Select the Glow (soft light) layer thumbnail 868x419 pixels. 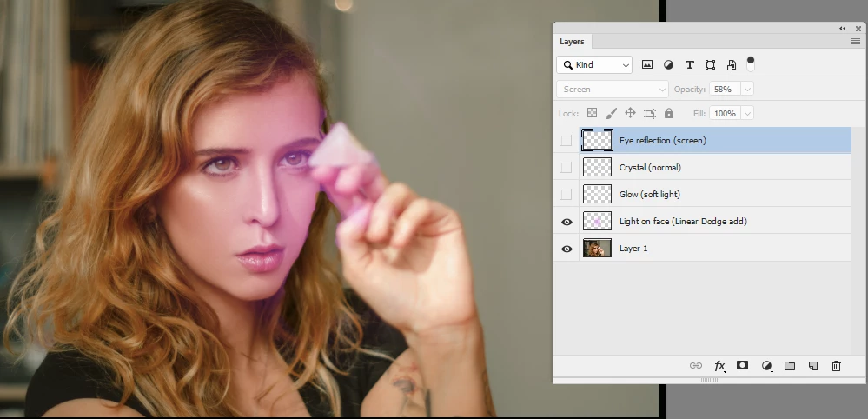coord(597,194)
